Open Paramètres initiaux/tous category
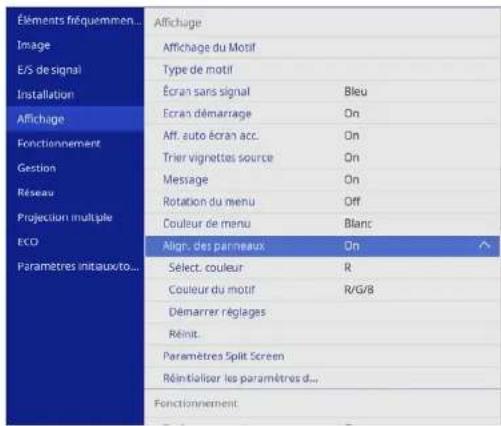The image size is (501, 426). tap(78, 267)
